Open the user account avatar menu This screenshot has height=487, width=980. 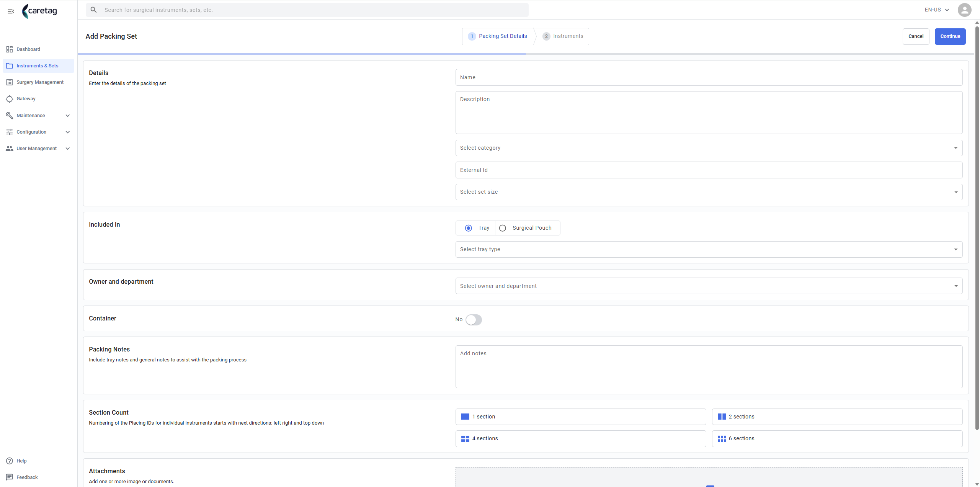coord(964,10)
